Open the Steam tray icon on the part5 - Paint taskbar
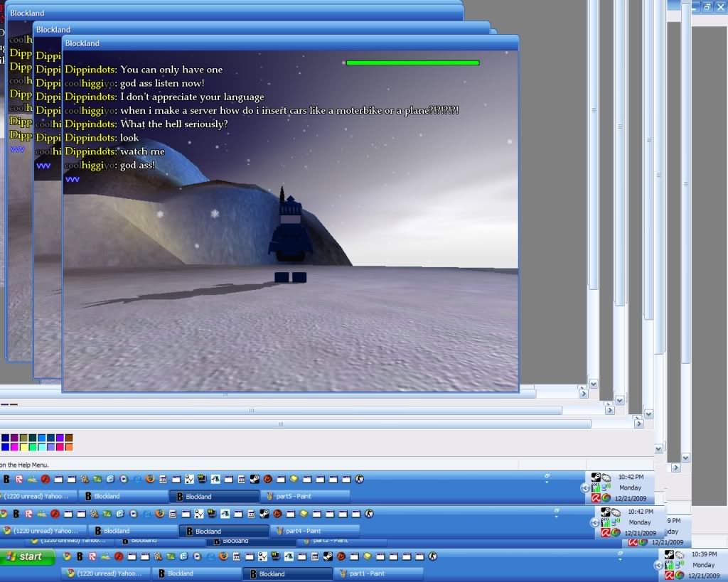 pos(596,477)
